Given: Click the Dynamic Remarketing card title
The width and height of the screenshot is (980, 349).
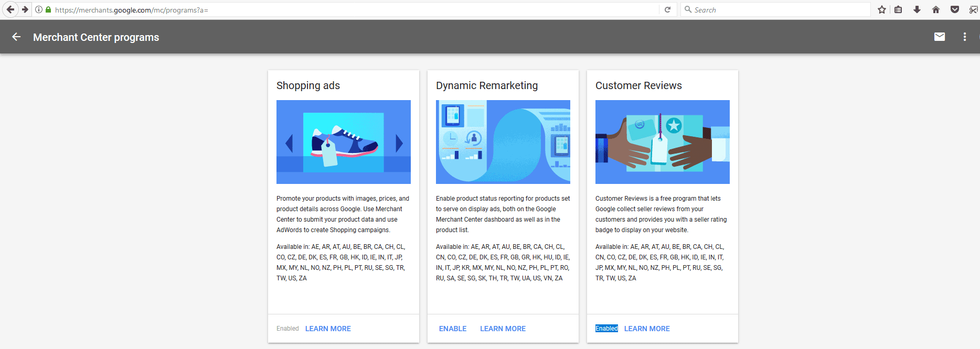Looking at the screenshot, I should tap(487, 85).
